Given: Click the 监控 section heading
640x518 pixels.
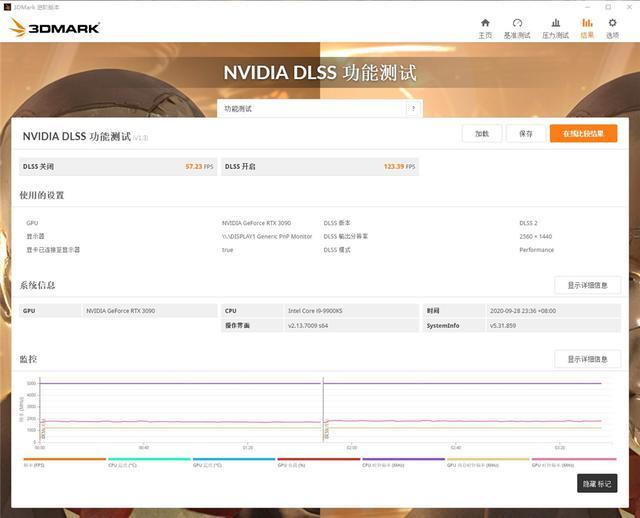Looking at the screenshot, I should tap(28, 359).
